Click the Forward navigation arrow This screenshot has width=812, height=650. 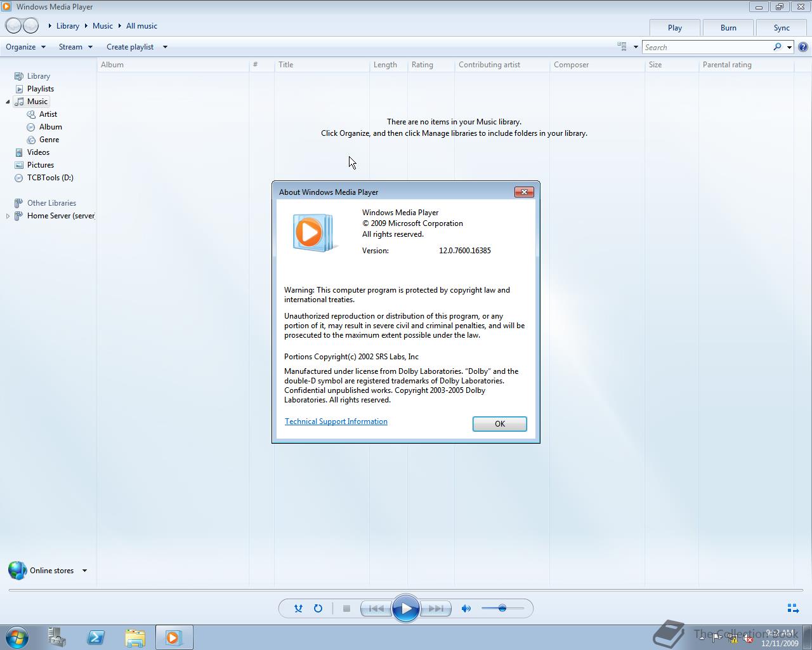coord(30,26)
